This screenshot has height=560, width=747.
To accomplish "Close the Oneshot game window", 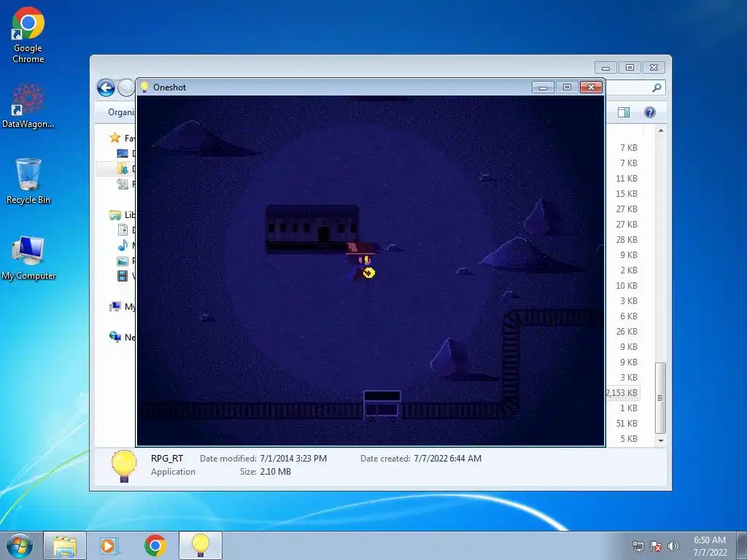I will (591, 87).
